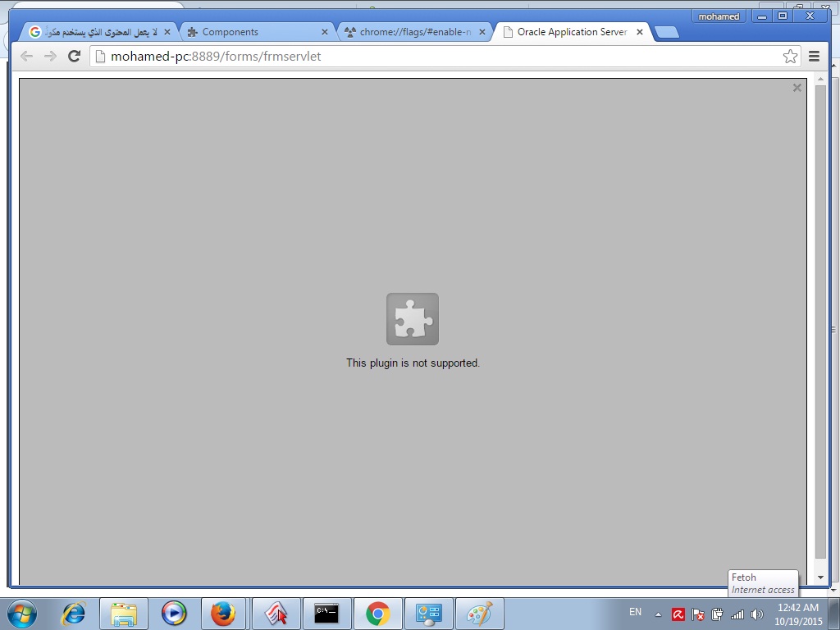The width and height of the screenshot is (840, 630).
Task: Open Windows Media Player from the taskbar
Action: click(174, 613)
